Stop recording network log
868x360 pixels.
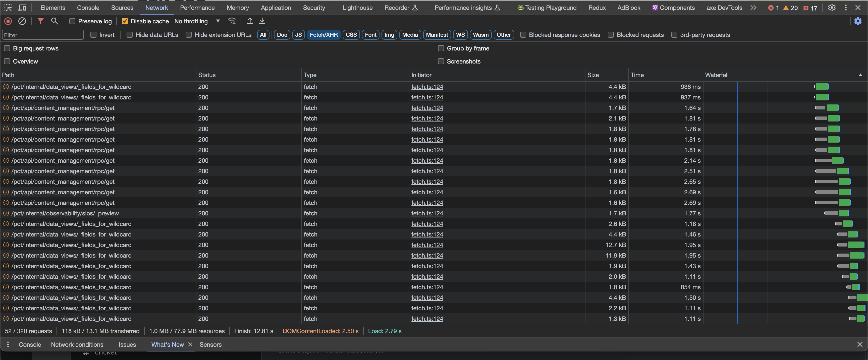coord(8,21)
